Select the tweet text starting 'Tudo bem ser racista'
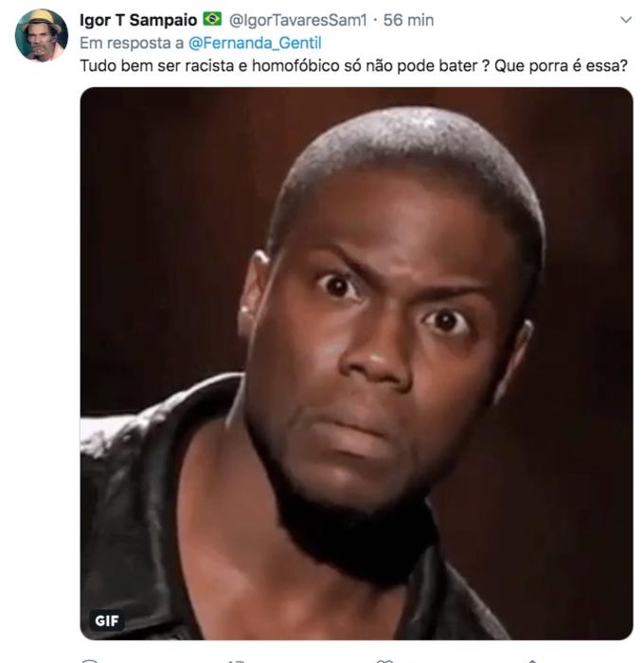644x663 pixels. pos(353,66)
